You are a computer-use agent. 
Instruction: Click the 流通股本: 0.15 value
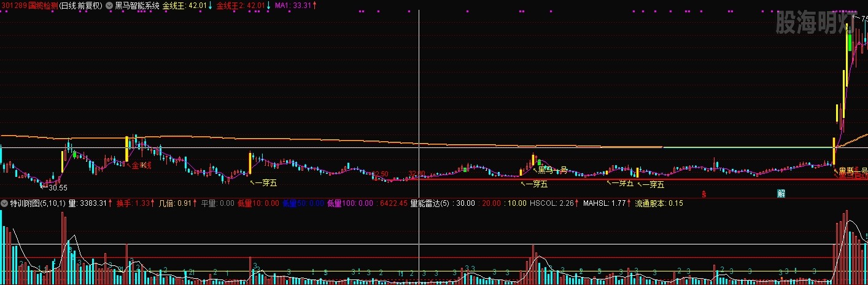coord(659,203)
